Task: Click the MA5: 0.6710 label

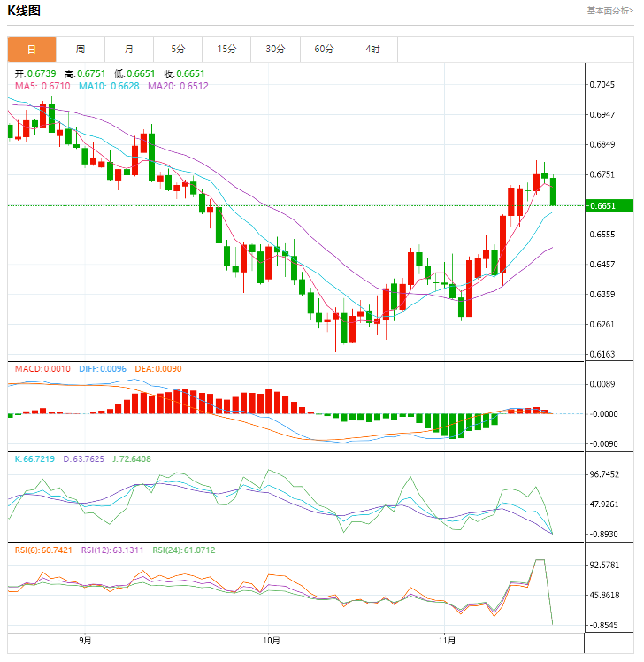Action: [x=42, y=86]
